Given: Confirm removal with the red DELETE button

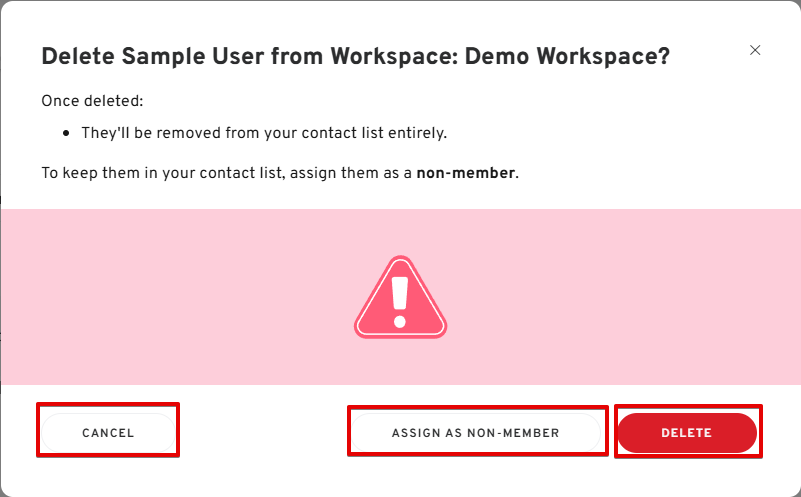Looking at the screenshot, I should [687, 433].
